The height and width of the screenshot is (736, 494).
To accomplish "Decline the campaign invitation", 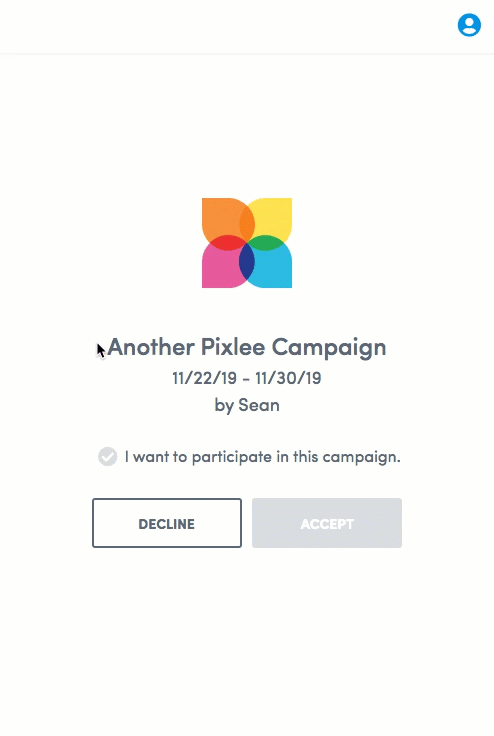I will click(x=167, y=523).
